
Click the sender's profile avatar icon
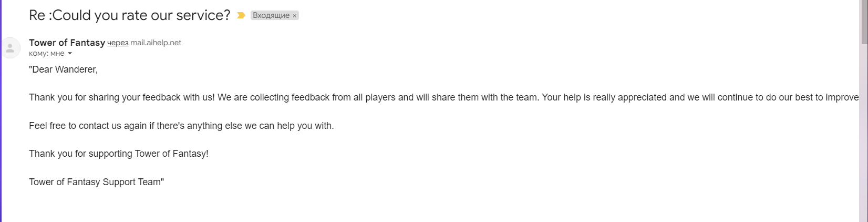[x=10, y=48]
